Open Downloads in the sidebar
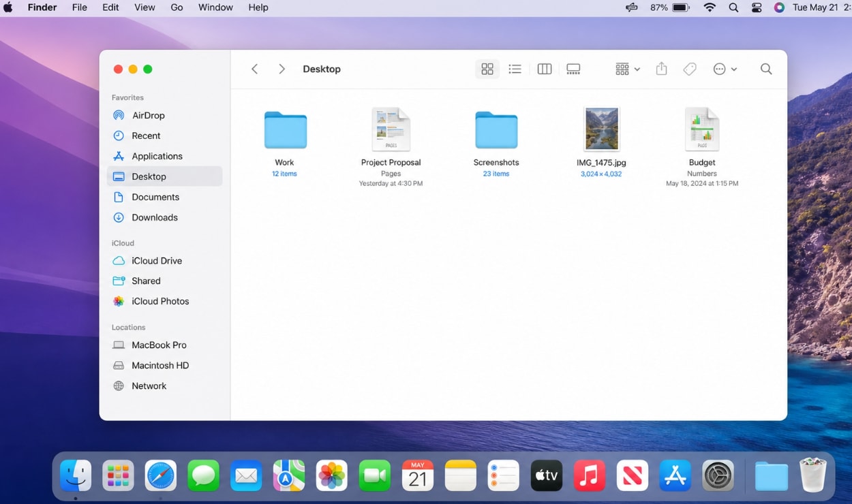The height and width of the screenshot is (504, 852). pos(164,217)
